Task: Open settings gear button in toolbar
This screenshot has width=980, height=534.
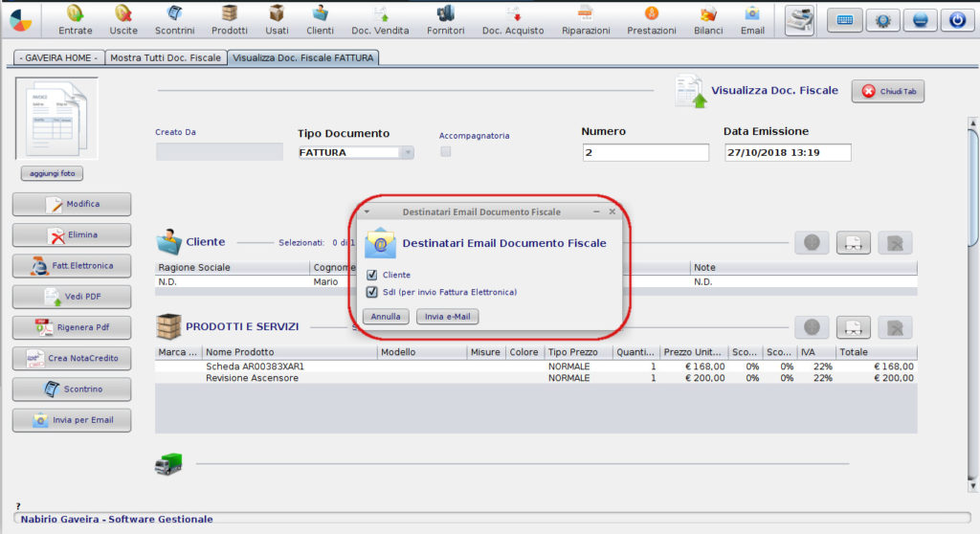Action: click(882, 20)
